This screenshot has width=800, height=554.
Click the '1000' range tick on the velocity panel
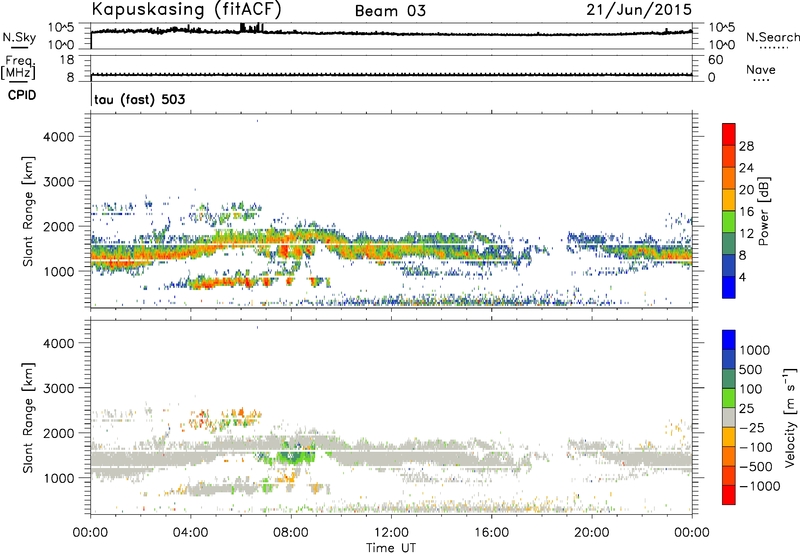pyautogui.click(x=58, y=478)
